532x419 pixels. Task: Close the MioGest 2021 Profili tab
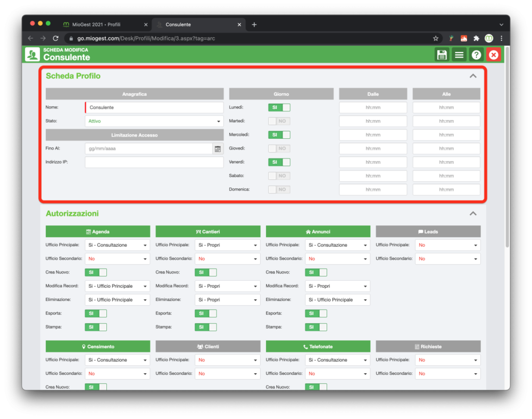pyautogui.click(x=146, y=24)
